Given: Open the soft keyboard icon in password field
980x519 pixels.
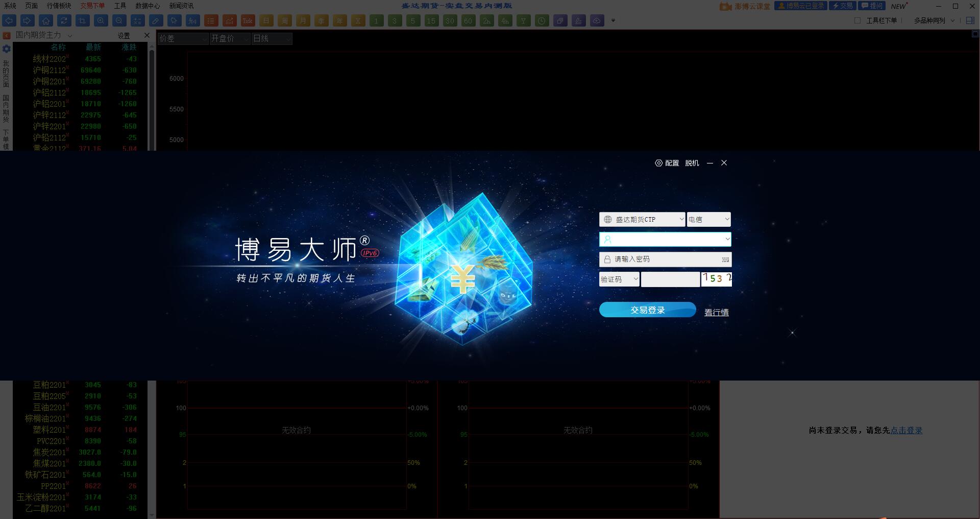Looking at the screenshot, I should (725, 259).
